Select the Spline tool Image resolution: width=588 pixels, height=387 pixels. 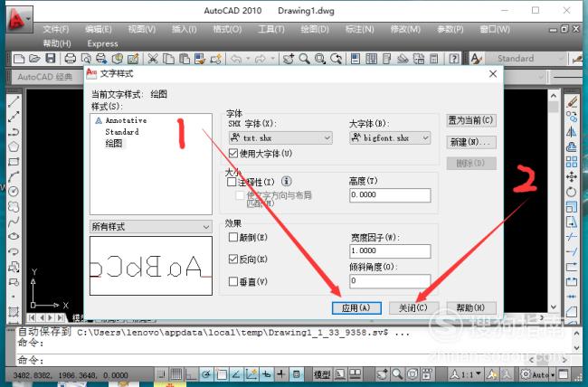click(x=14, y=222)
